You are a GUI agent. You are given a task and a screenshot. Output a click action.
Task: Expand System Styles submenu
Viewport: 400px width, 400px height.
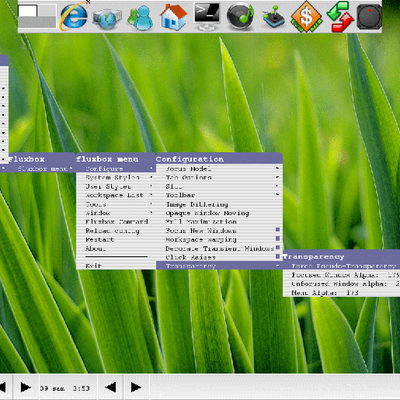116,177
